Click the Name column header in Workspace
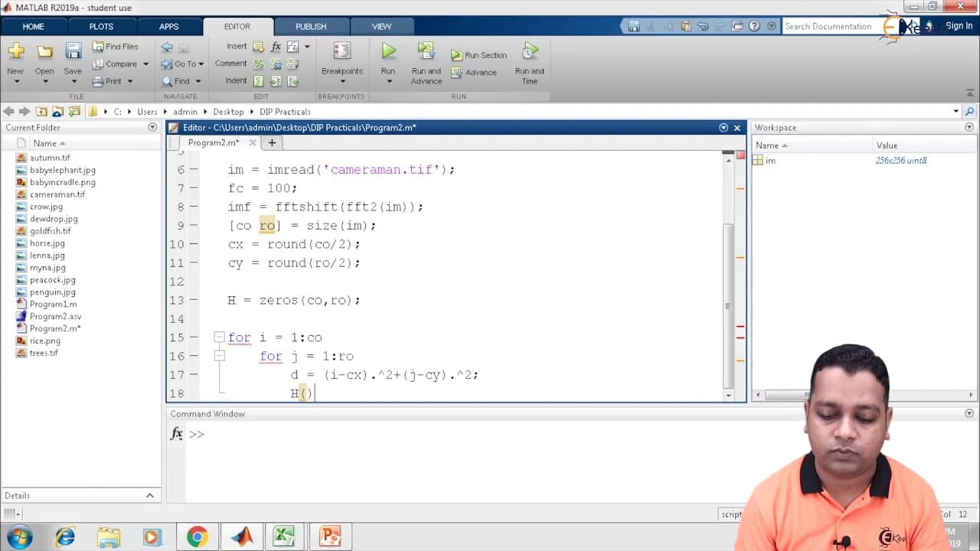 812,145
